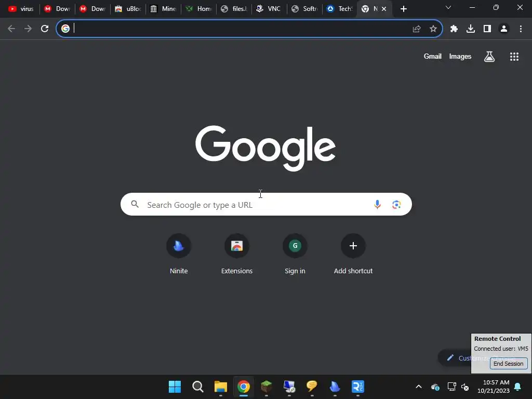The image size is (532, 399).
Task: Switch to the Tech tab
Action: (340, 9)
